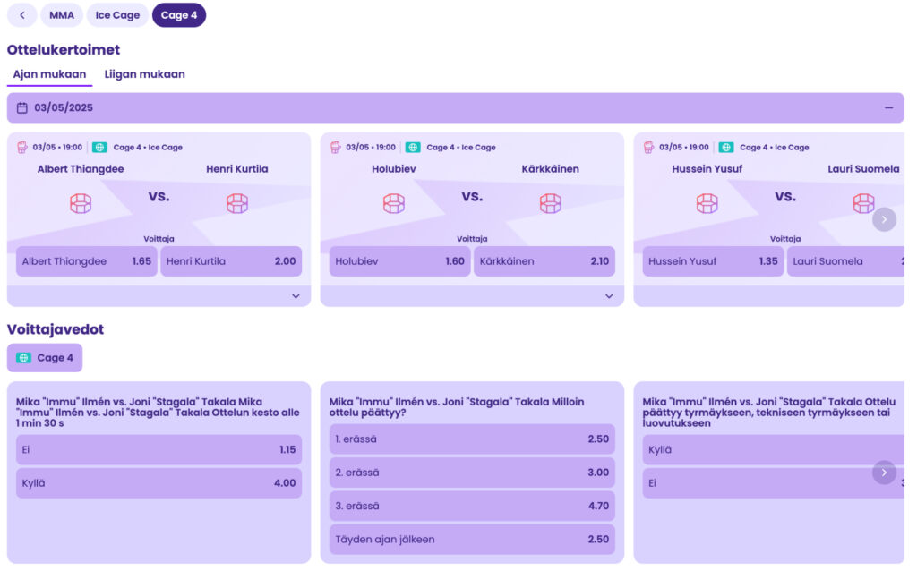The width and height of the screenshot is (917, 588).
Task: Go to the Ice Cage breadcrumb
Action: click(117, 15)
